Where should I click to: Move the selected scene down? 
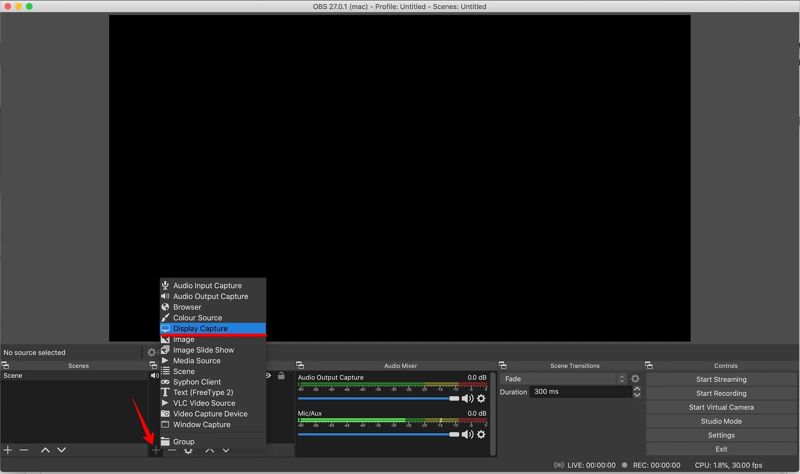61,451
